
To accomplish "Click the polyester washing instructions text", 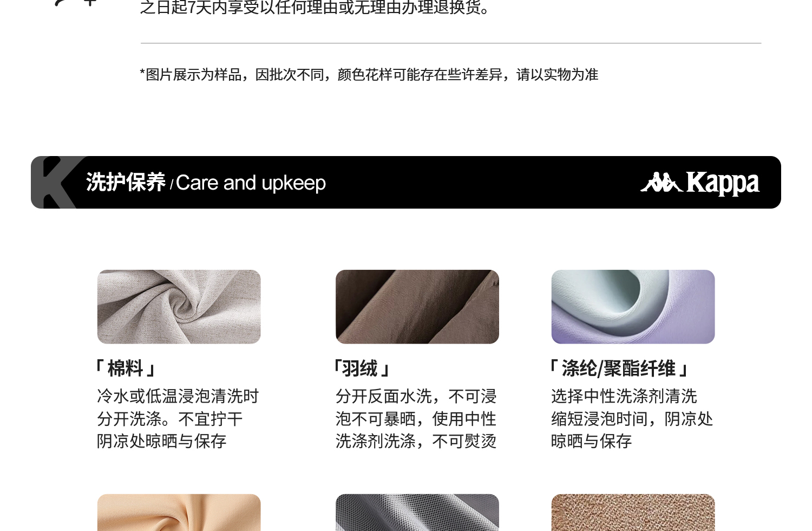I will click(x=632, y=418).
